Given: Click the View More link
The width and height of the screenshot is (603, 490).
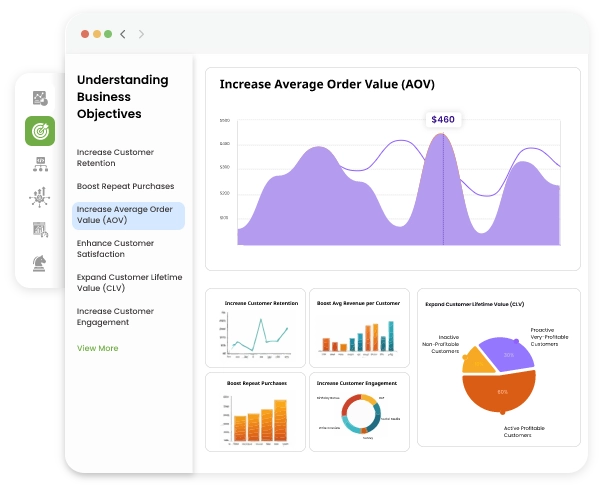Looking at the screenshot, I should point(97,348).
